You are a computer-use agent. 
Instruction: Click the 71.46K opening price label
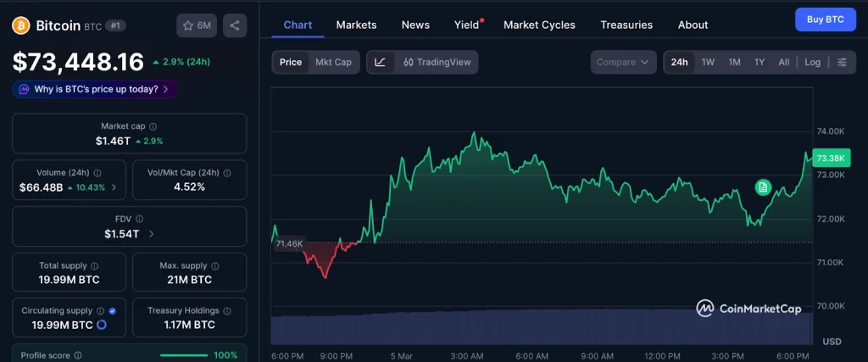pyautogui.click(x=289, y=243)
